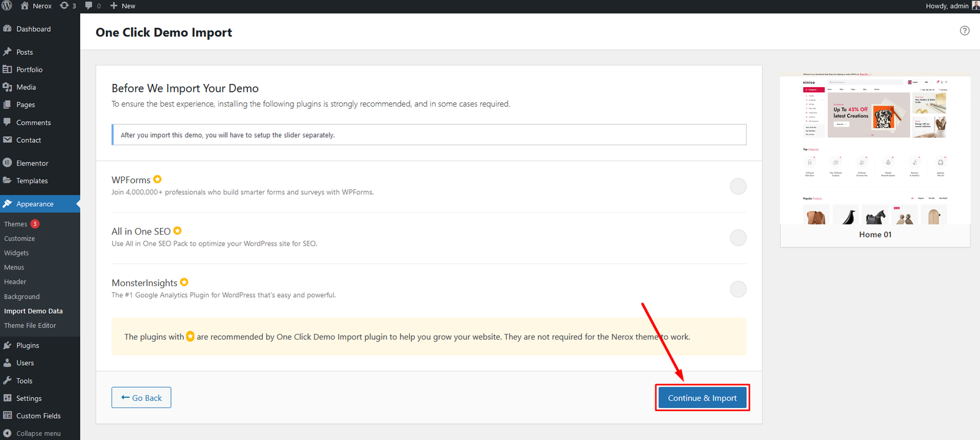
Task: Click the star badge next to All in One SEO
Action: [x=178, y=230]
